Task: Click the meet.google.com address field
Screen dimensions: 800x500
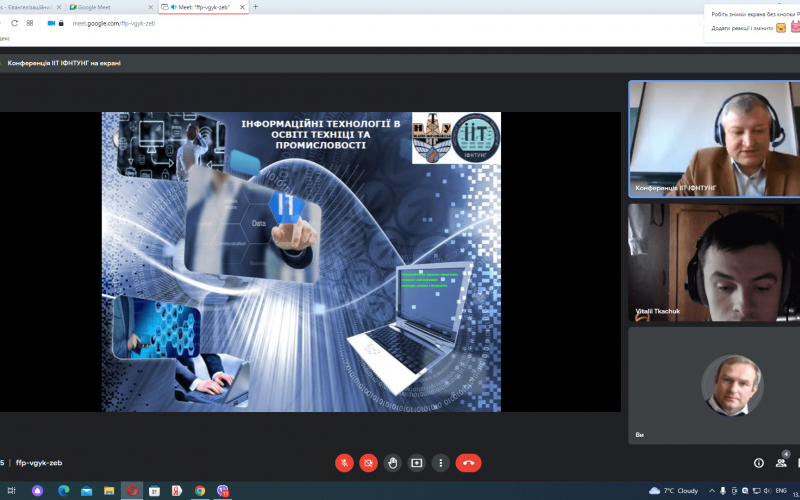Action: pyautogui.click(x=114, y=23)
